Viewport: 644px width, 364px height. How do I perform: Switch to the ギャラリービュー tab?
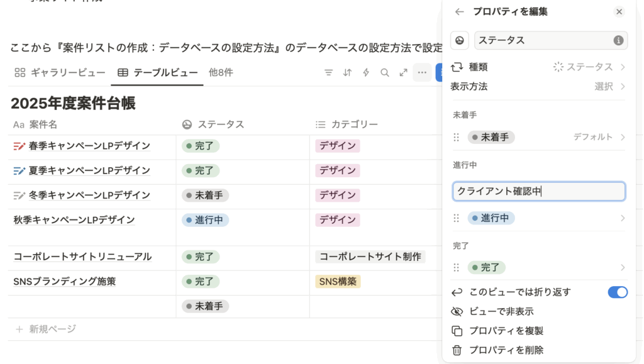(x=60, y=73)
